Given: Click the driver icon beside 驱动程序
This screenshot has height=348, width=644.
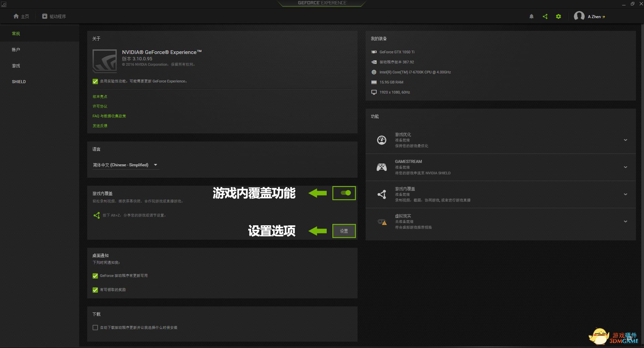Looking at the screenshot, I should pyautogui.click(x=45, y=16).
